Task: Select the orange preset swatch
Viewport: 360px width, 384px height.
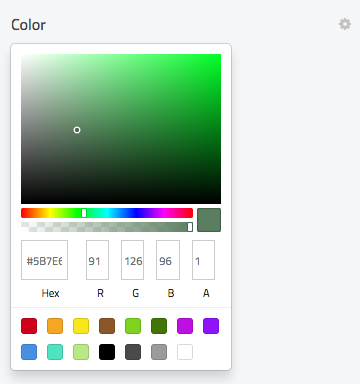Action: [55, 326]
